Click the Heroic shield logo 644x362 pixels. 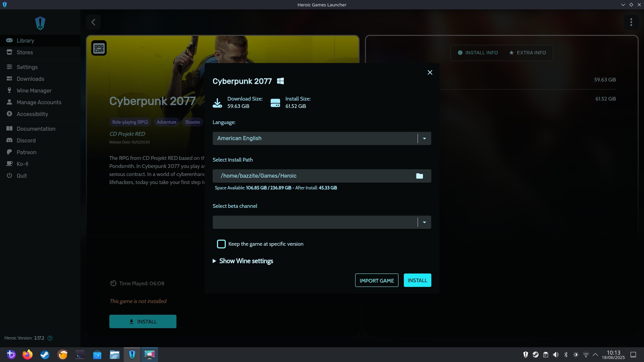40,23
